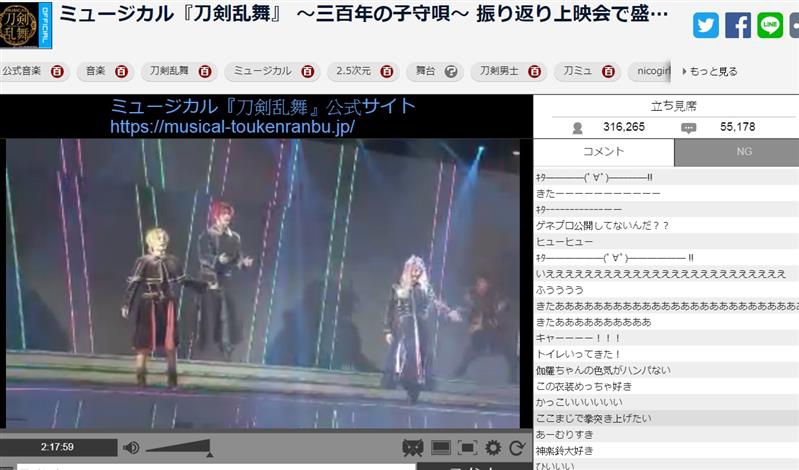Open the 刀ミュ tag
The image size is (799, 470).
[577, 71]
